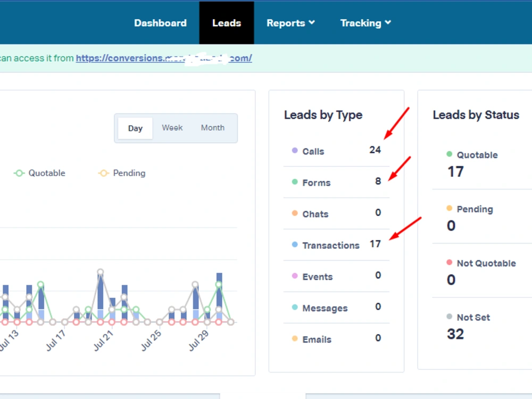Image resolution: width=532 pixels, height=399 pixels.
Task: Click the Calls count value 24
Action: 375,149
